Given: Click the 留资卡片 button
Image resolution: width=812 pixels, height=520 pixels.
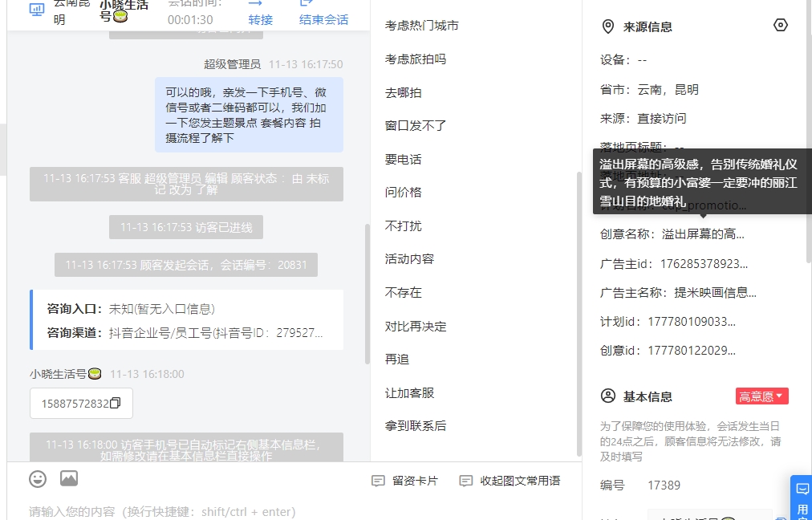Looking at the screenshot, I should (x=405, y=481).
